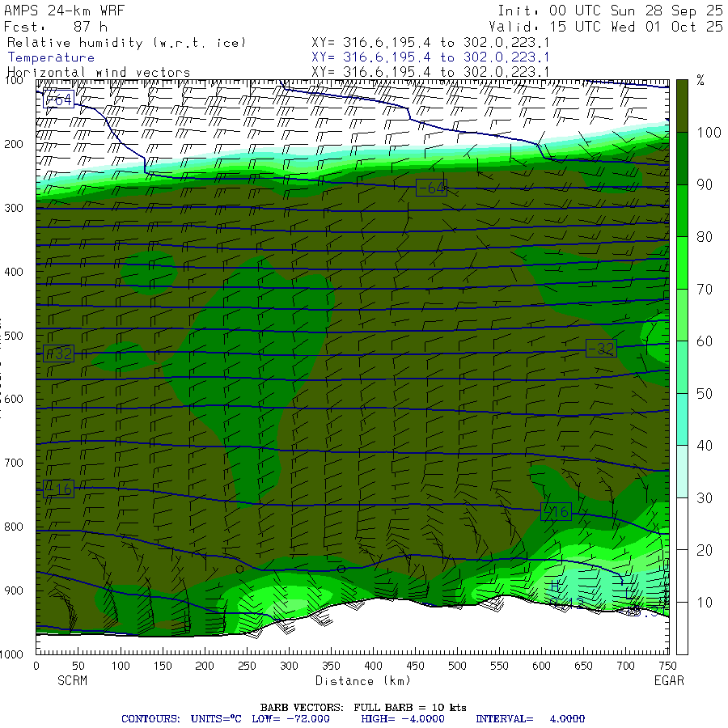Click the "Init: 00 UTC Sun 28 Sep 25" text
The image size is (728, 728).
pyautogui.click(x=610, y=11)
